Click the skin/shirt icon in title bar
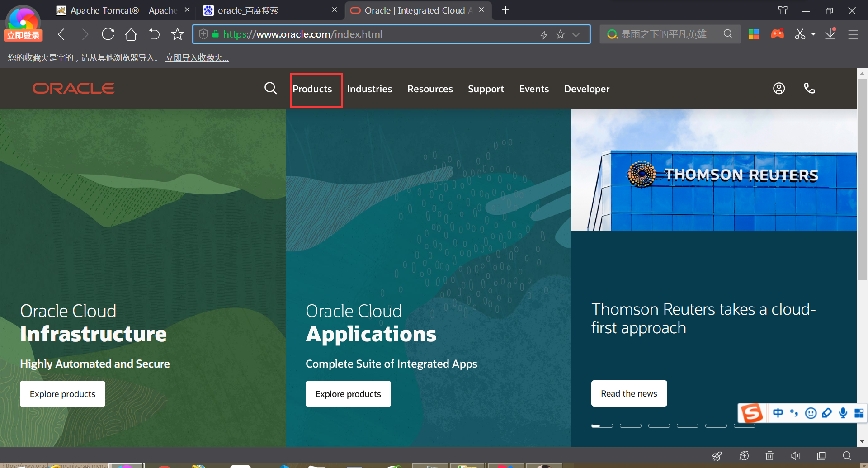Screen dimensions: 868x468 click(783, 10)
